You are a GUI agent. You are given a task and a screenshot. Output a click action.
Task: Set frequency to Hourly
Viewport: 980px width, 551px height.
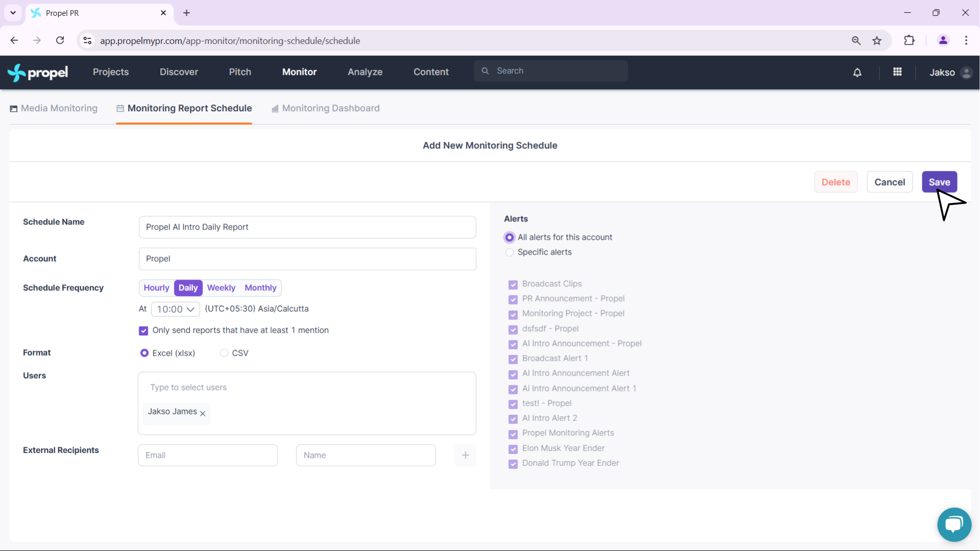[x=156, y=288]
